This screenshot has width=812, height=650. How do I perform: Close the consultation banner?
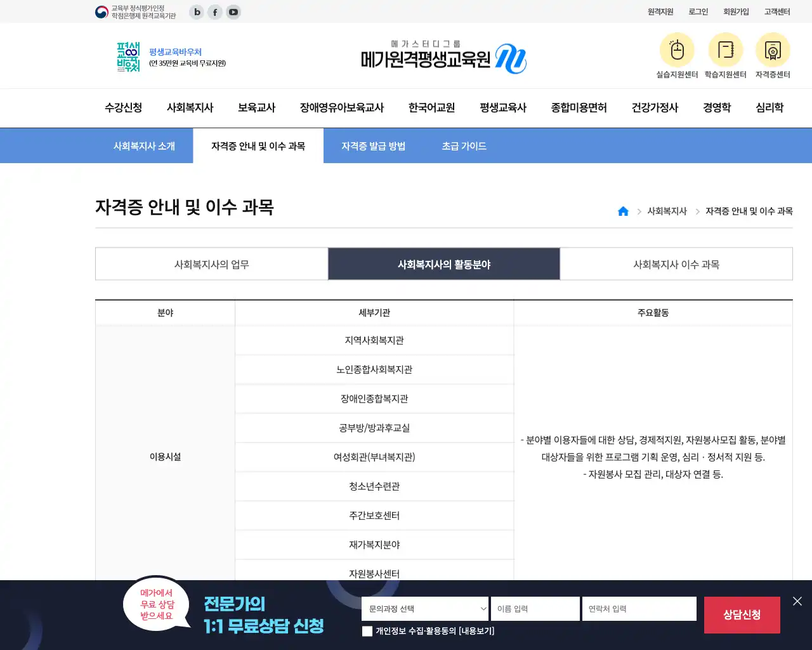pyautogui.click(x=797, y=601)
